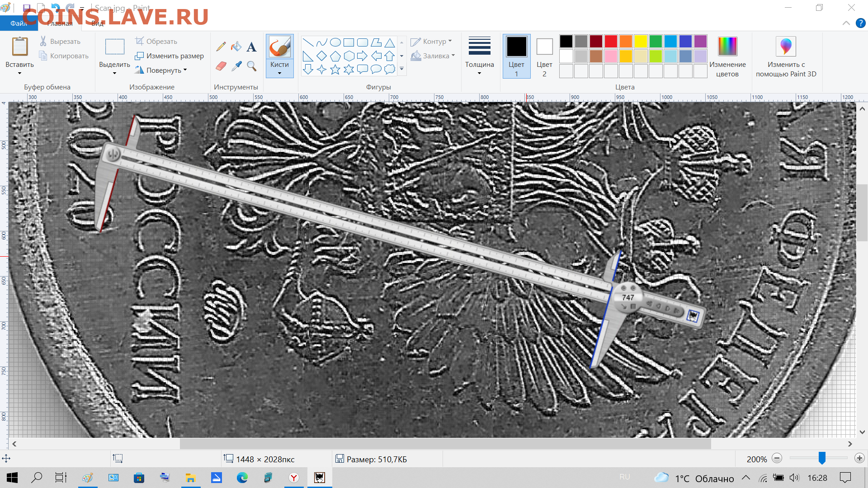Click the rectangular selection icon
Image resolution: width=868 pixels, height=488 pixels.
(114, 47)
